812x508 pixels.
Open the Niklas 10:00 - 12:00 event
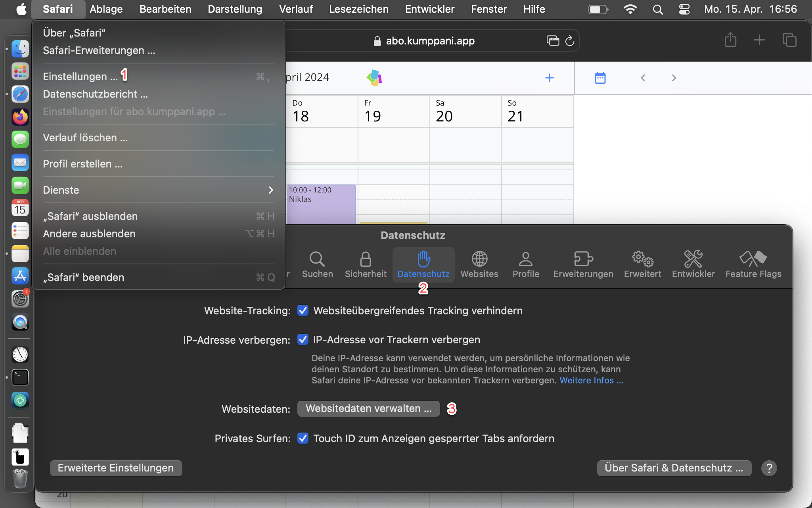click(x=321, y=204)
